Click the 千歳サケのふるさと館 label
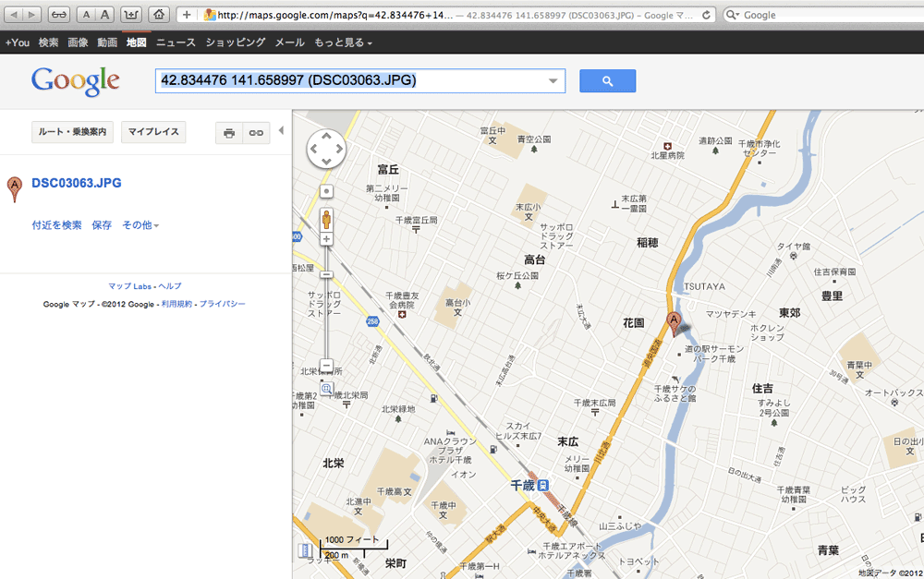 (675, 393)
